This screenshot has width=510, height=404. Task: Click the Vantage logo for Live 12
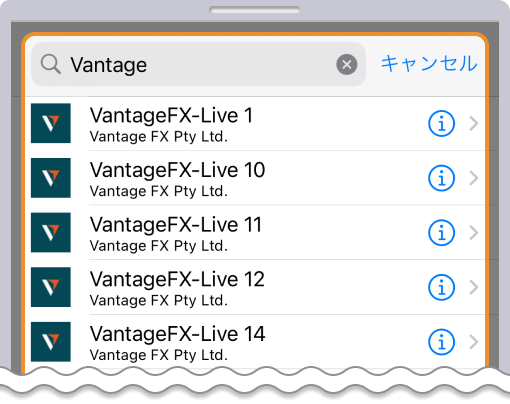(x=51, y=287)
